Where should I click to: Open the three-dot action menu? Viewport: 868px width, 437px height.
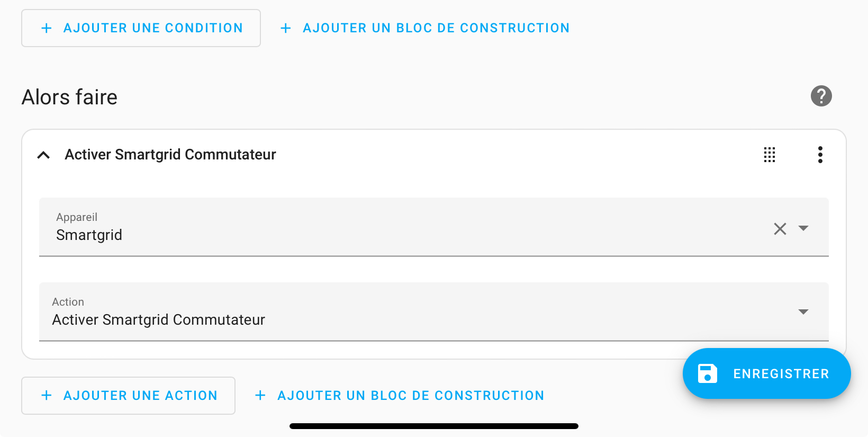point(820,155)
